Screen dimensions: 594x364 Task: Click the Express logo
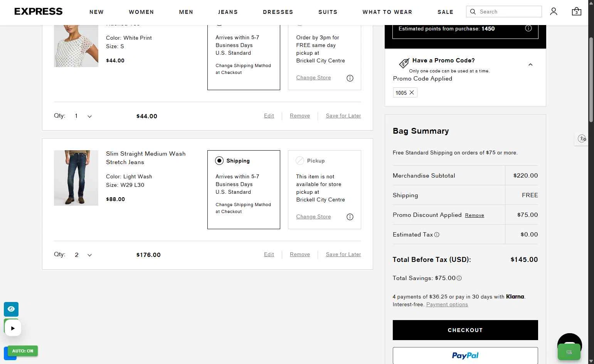click(x=39, y=12)
